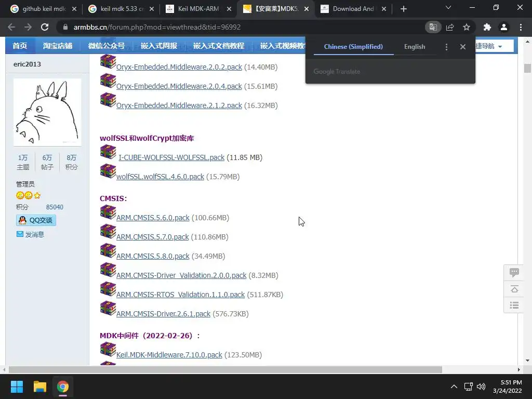Click the Chrome taskbar icon
This screenshot has width=532, height=399.
pyautogui.click(x=63, y=387)
